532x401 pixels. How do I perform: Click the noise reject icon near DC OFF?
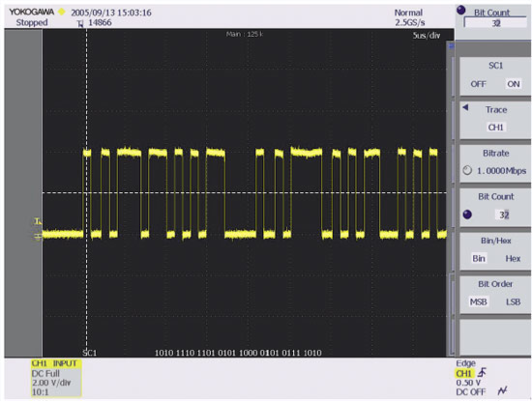[502, 391]
